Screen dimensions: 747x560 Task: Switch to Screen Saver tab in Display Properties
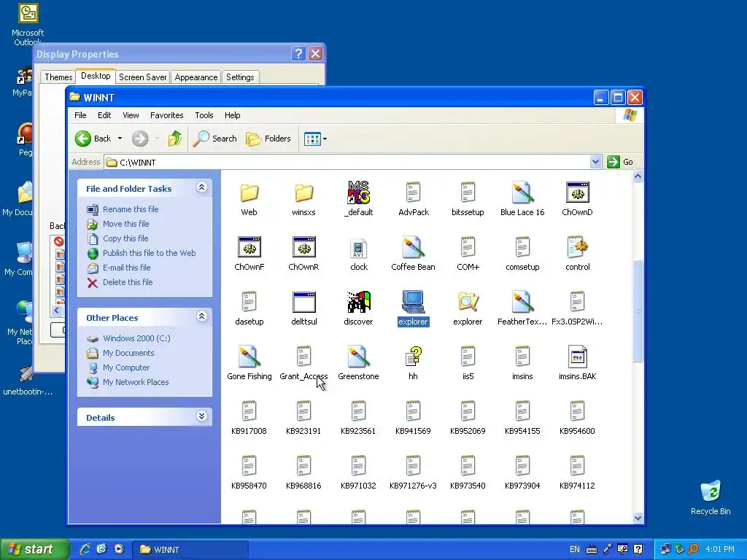pos(142,77)
